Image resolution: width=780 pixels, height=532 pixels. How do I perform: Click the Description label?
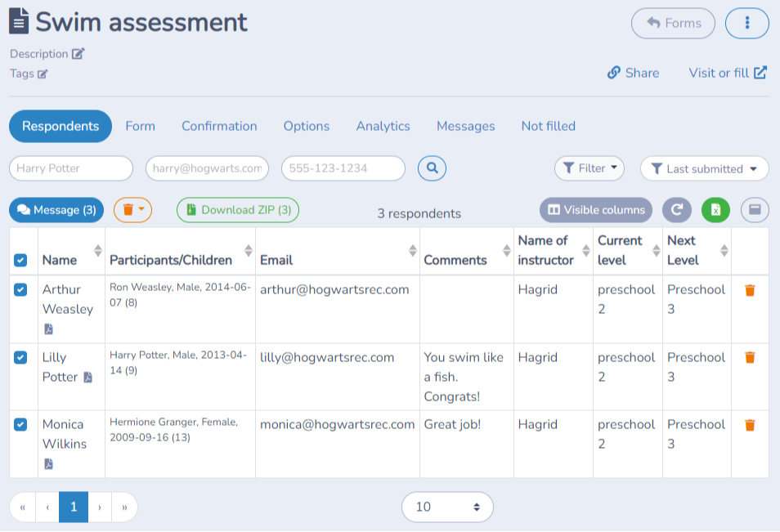(x=38, y=54)
